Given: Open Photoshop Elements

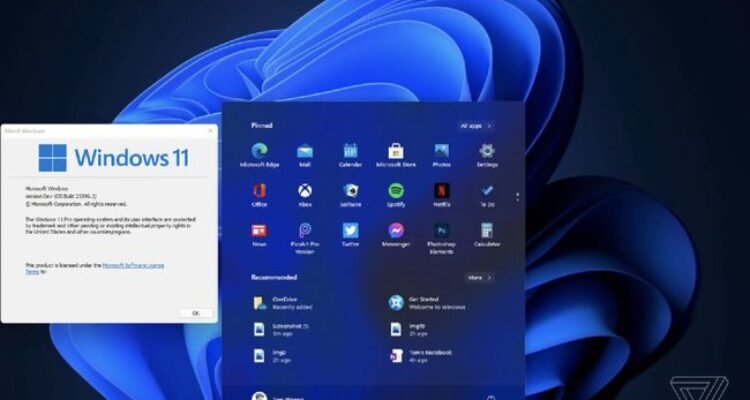Looking at the screenshot, I should [x=441, y=238].
